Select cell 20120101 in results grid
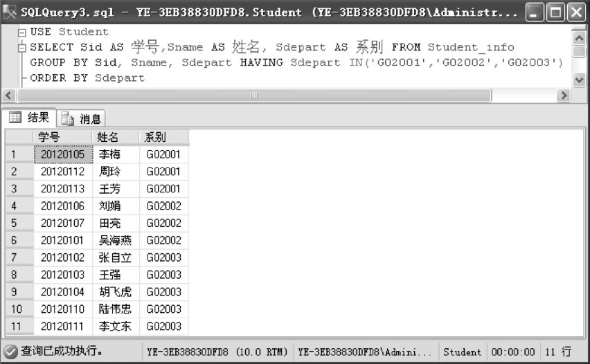This screenshot has height=364, width=590. click(x=63, y=240)
